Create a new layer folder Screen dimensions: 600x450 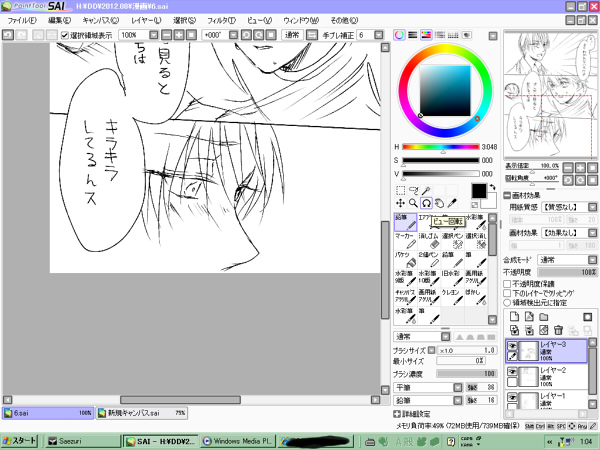(542, 315)
